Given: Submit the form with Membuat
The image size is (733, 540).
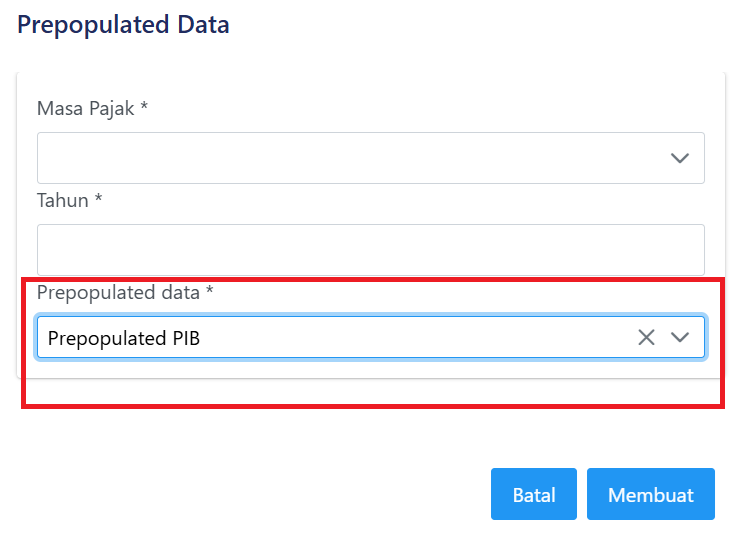Looking at the screenshot, I should pos(650,495).
